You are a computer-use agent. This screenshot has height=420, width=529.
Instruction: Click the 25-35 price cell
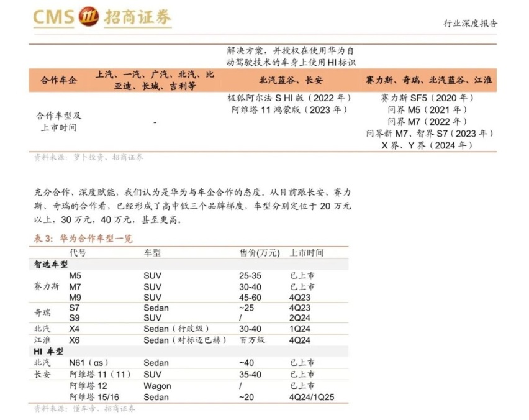[250, 276]
